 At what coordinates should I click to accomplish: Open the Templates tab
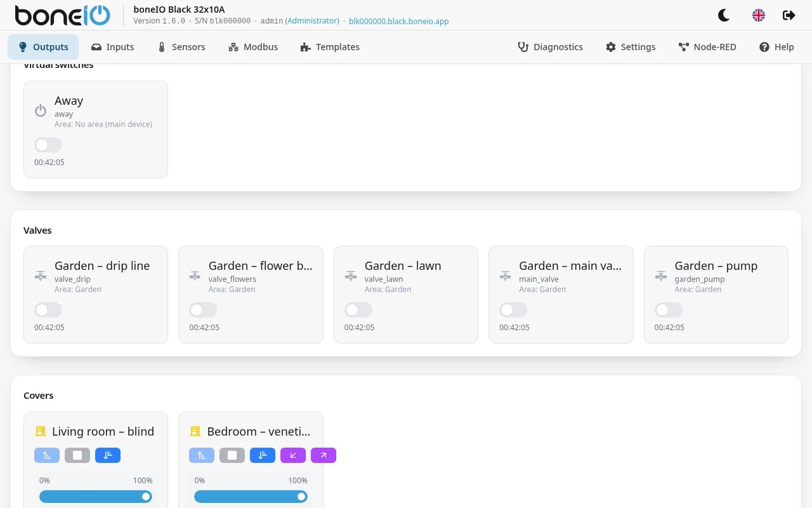tap(330, 47)
